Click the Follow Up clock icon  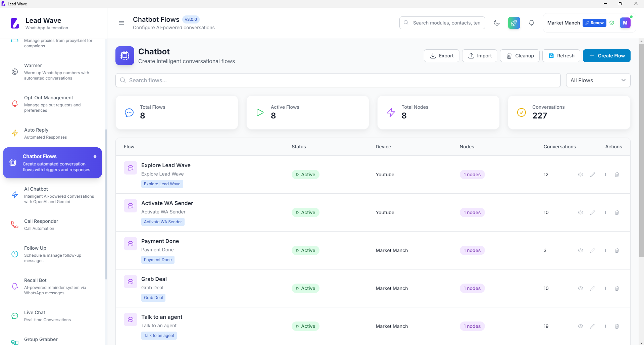(x=15, y=254)
